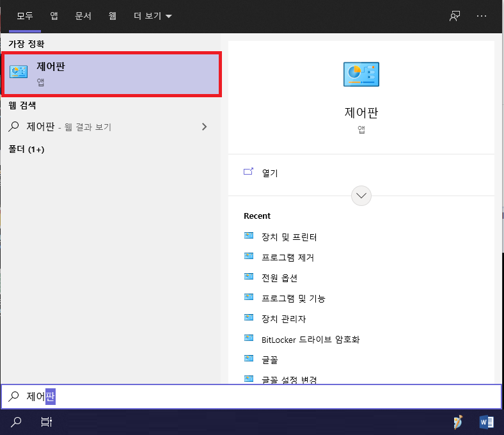
Task: Click the icon beside 글꼴
Action: [249, 358]
